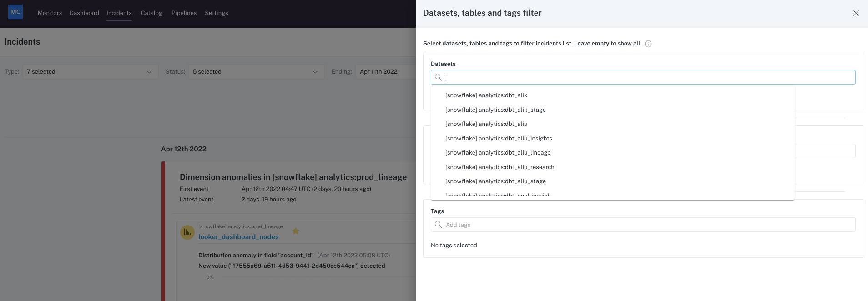Choose analytics:dbt_aliu_insights from list
The width and height of the screenshot is (868, 301).
point(499,139)
